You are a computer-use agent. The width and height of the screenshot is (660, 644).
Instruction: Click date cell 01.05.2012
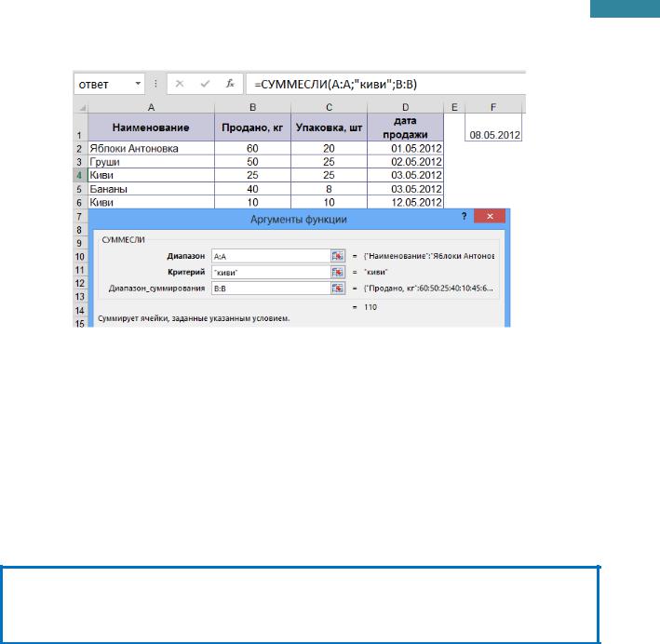coord(405,149)
